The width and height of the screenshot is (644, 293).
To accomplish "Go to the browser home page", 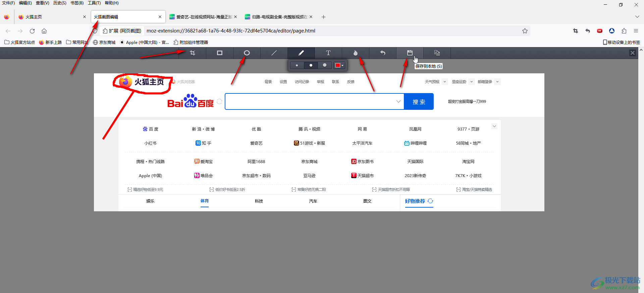I will [44, 31].
